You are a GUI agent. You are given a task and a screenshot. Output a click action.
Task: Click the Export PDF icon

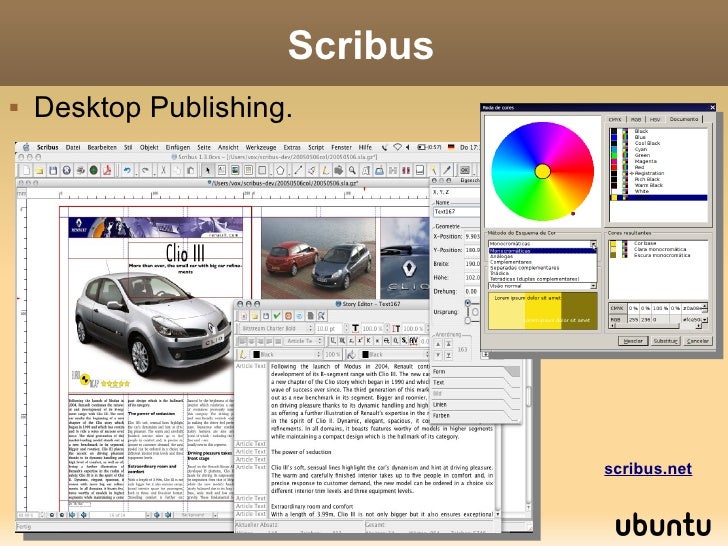pos(107,170)
